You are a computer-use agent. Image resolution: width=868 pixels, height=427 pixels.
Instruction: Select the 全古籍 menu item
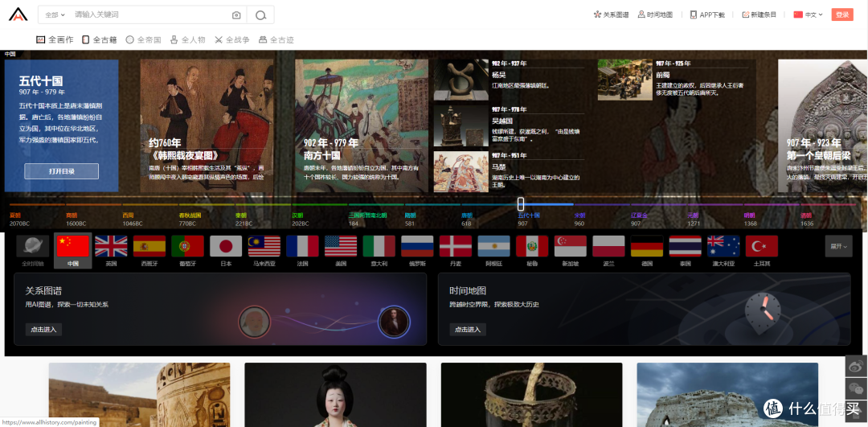[x=100, y=40]
